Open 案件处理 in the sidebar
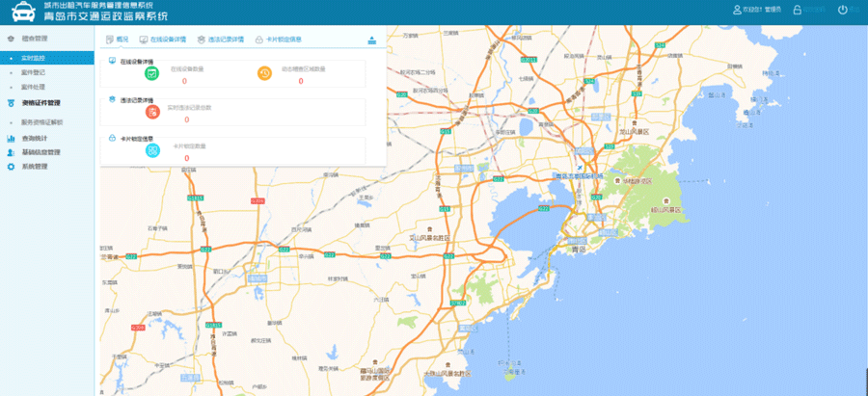Screen dimensions: 868x396 click(x=34, y=86)
